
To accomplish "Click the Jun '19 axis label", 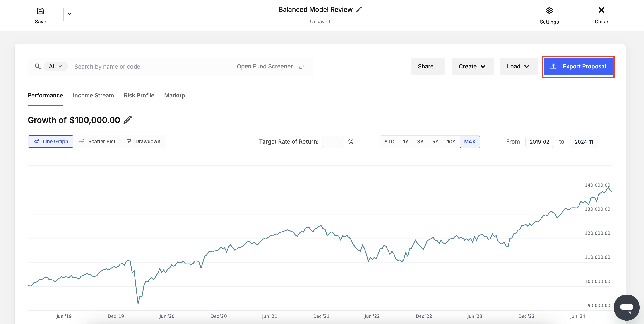I will pos(64,316).
